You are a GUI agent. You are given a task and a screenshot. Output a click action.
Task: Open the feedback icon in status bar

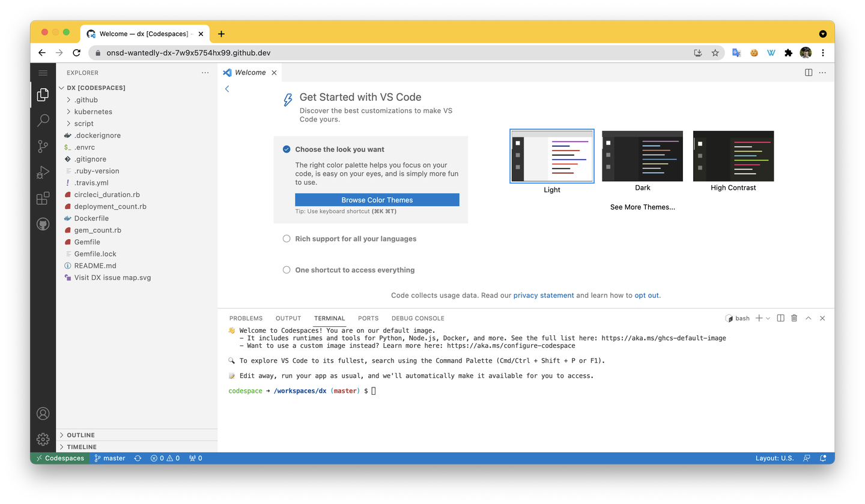(x=807, y=458)
